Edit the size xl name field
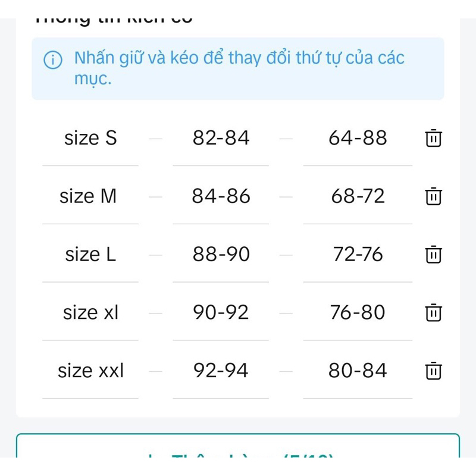This screenshot has width=476, height=476. [90, 313]
